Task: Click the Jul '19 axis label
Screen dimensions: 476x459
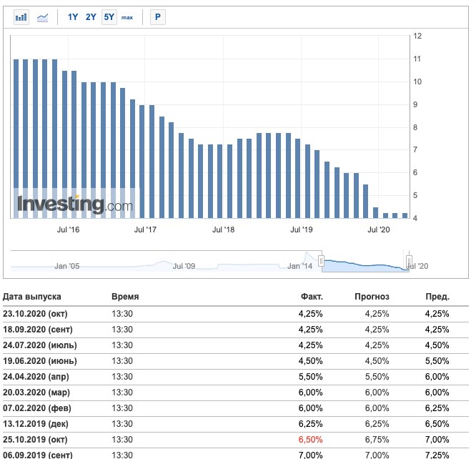Action: point(302,229)
